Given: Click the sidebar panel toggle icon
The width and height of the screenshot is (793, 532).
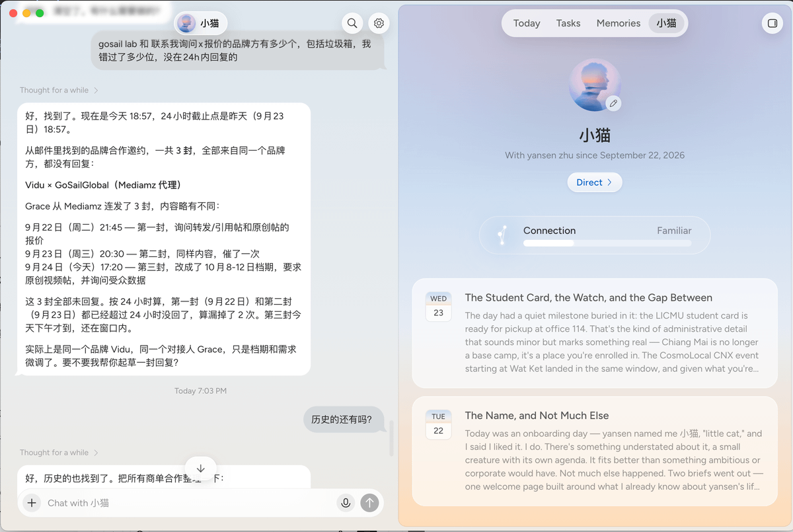Looking at the screenshot, I should coord(772,23).
